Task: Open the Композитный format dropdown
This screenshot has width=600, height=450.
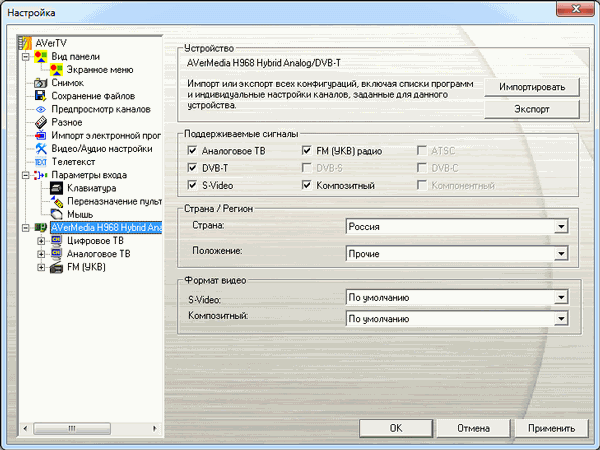Action: (457, 318)
